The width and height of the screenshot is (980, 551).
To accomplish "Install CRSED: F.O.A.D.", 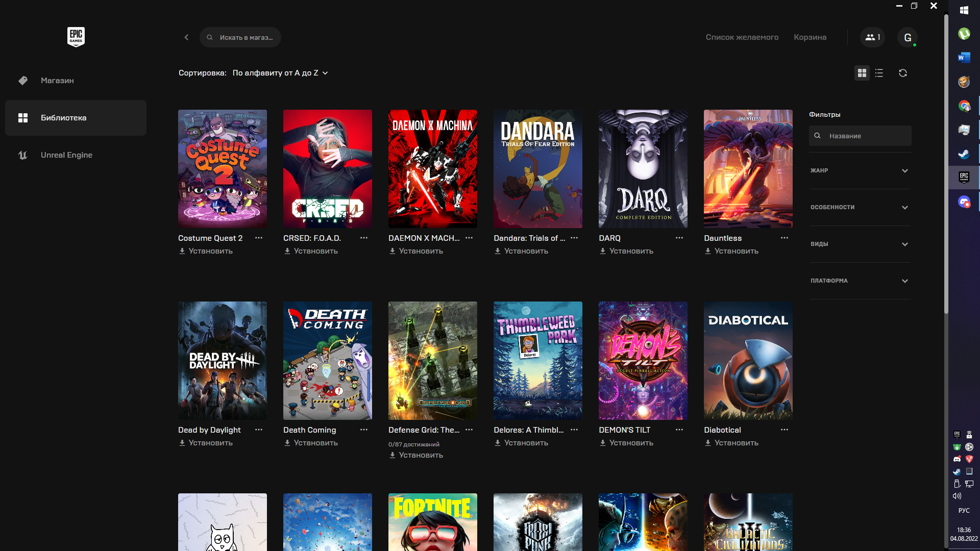I will coord(311,251).
